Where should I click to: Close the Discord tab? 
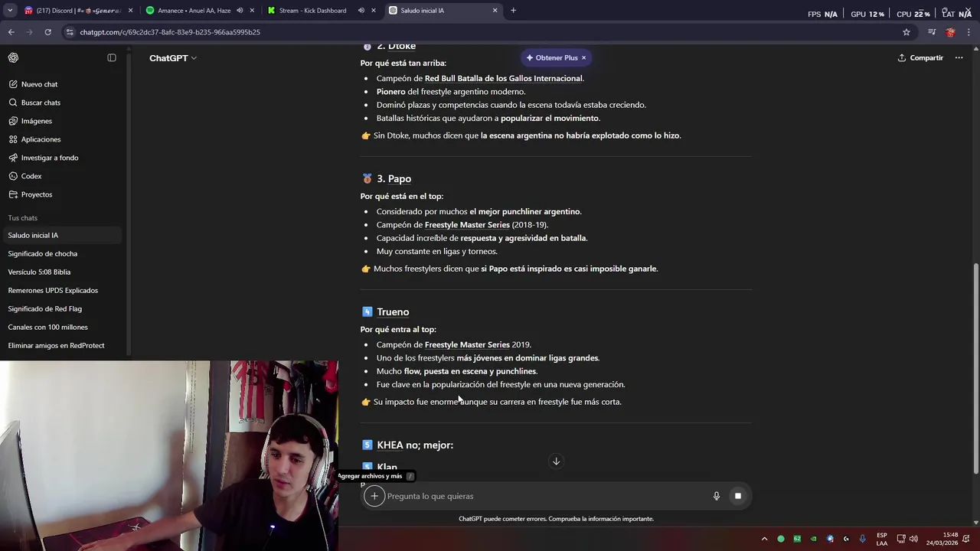click(x=129, y=11)
